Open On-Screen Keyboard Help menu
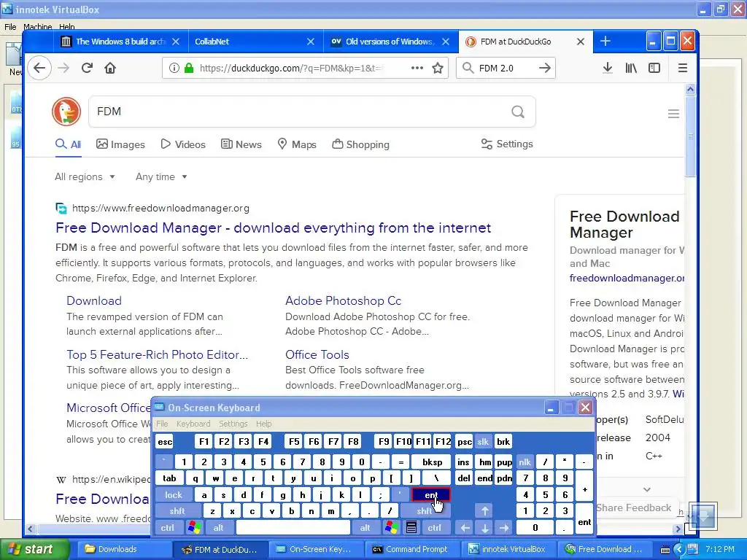747x560 pixels. (x=263, y=424)
